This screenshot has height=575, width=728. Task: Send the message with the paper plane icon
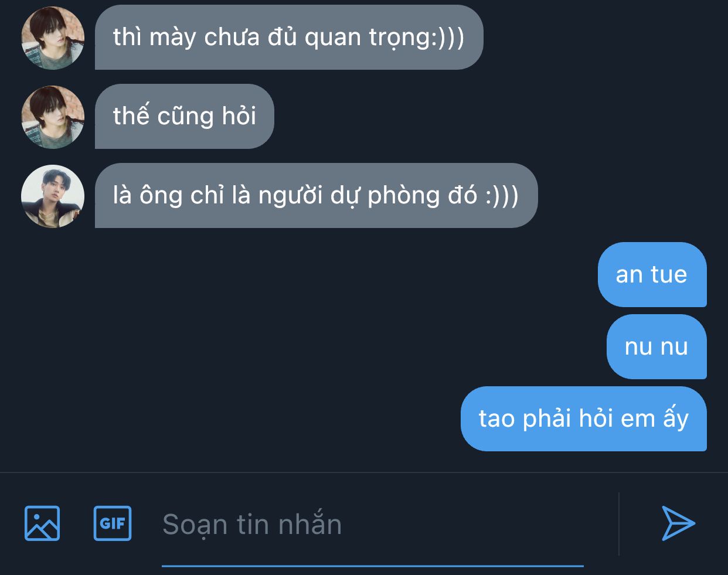tap(678, 523)
